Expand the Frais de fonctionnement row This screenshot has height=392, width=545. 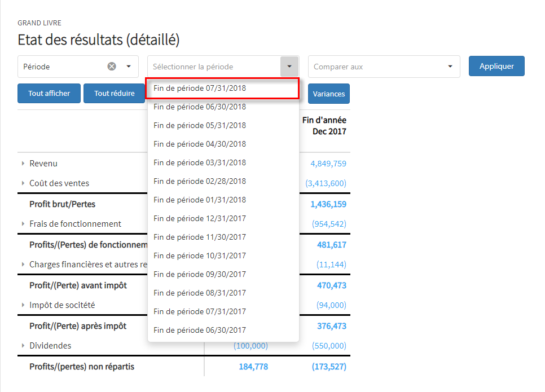23,224
